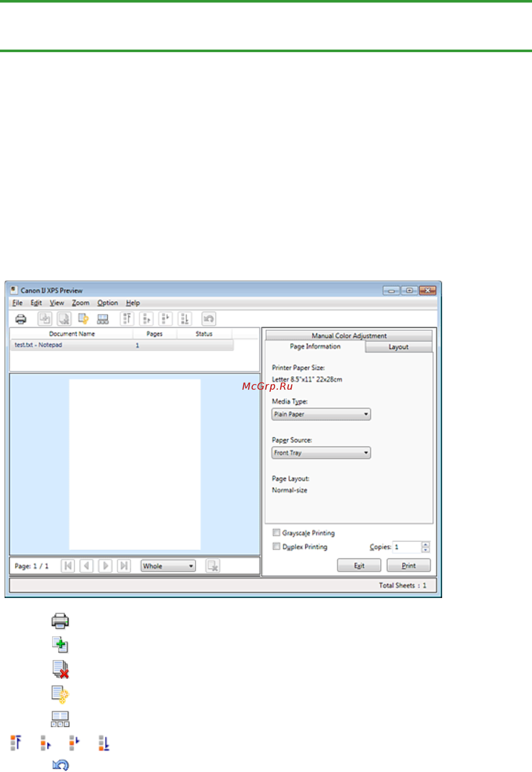Click the Exit button

tap(359, 566)
